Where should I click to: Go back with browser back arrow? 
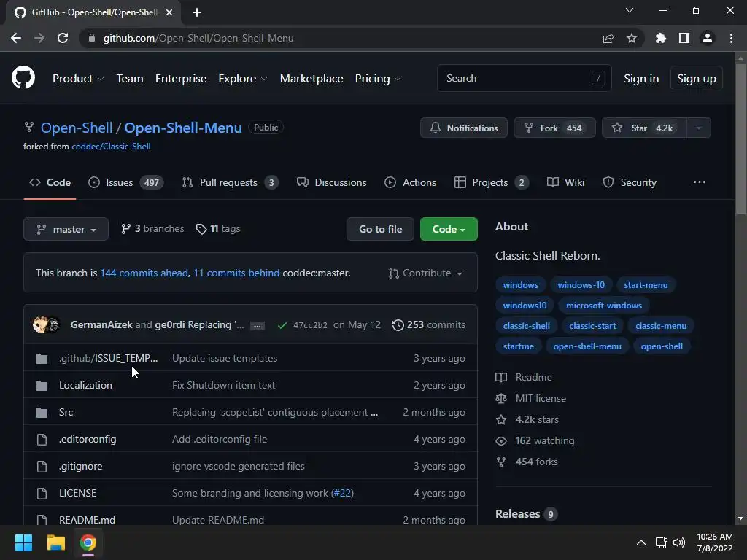[16, 38]
